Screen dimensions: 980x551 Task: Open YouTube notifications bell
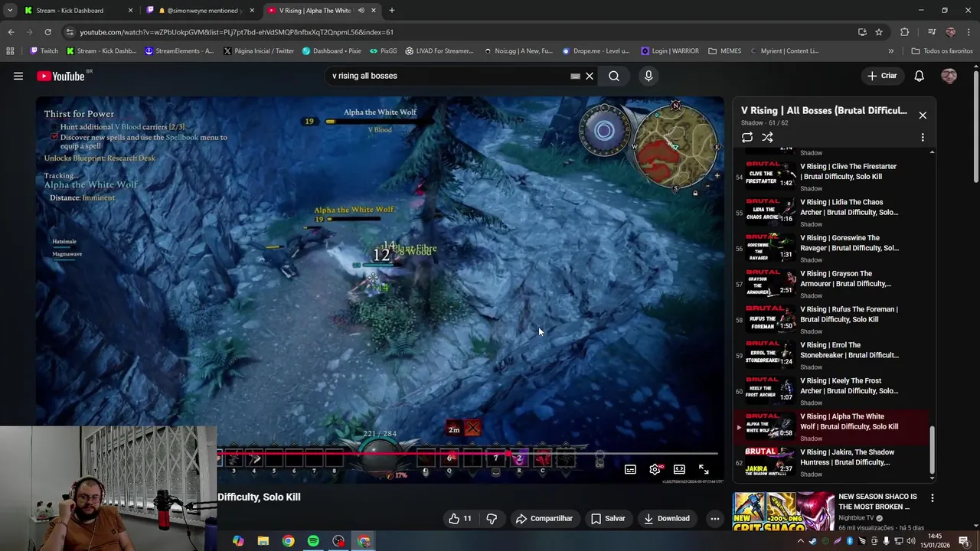[x=920, y=76]
